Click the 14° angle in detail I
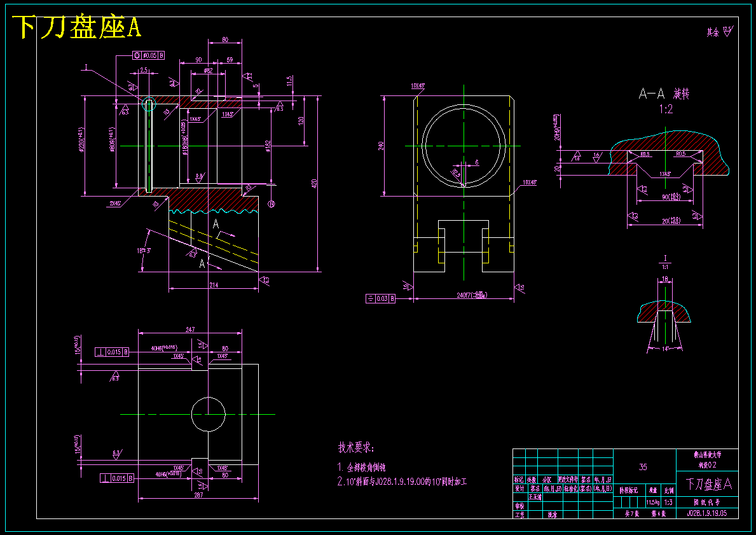This screenshot has width=756, height=535. [x=664, y=349]
